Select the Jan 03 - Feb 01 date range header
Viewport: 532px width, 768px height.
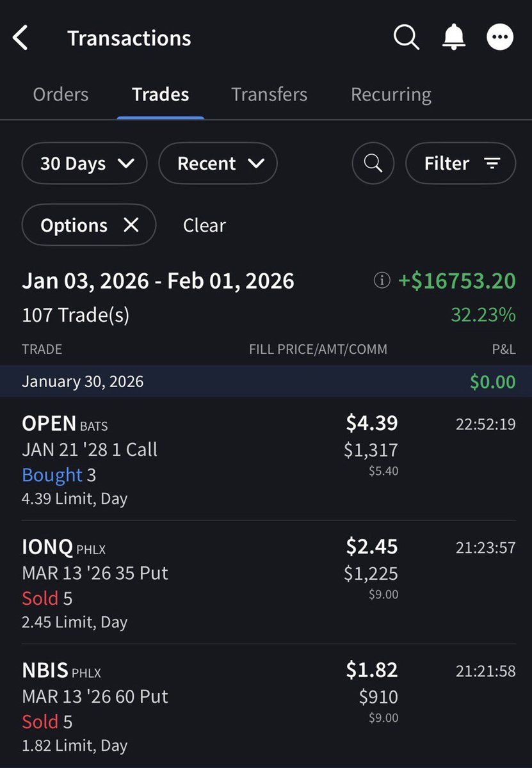[158, 280]
